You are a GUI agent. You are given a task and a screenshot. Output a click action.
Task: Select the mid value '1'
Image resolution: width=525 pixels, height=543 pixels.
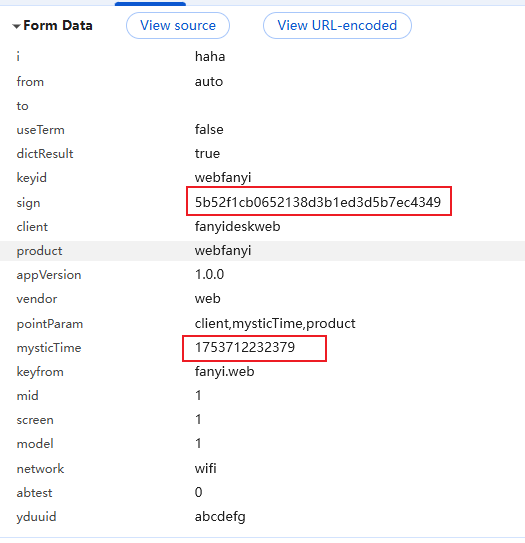pyautogui.click(x=198, y=395)
